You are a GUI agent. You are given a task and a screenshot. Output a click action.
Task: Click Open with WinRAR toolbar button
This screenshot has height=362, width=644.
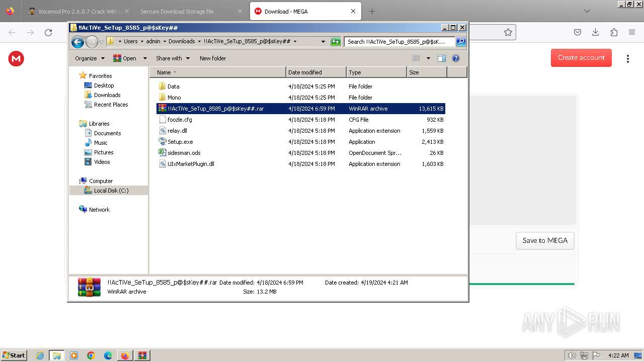[x=125, y=58]
